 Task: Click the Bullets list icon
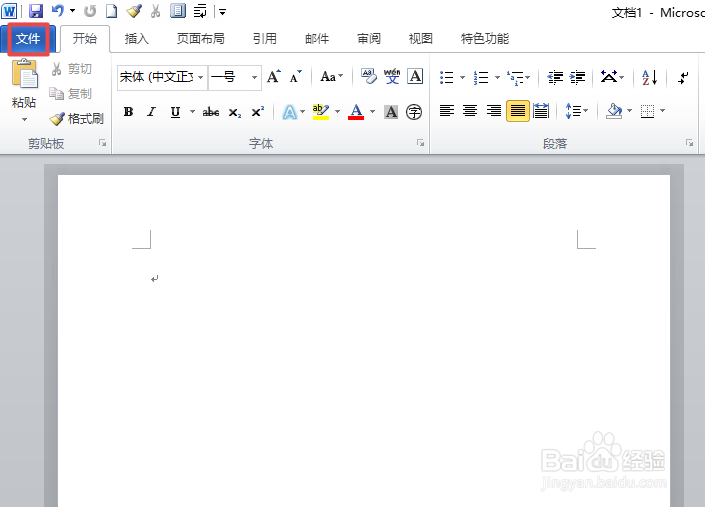446,77
